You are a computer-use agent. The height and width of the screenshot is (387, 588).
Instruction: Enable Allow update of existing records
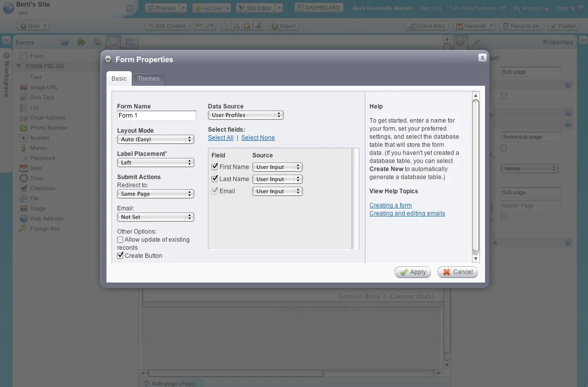pyautogui.click(x=120, y=239)
